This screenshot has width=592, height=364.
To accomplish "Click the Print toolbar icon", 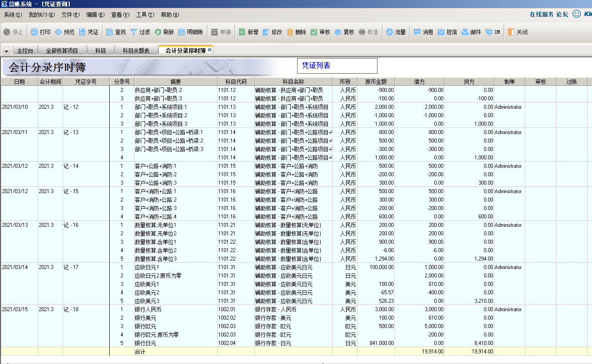I will coord(35,32).
